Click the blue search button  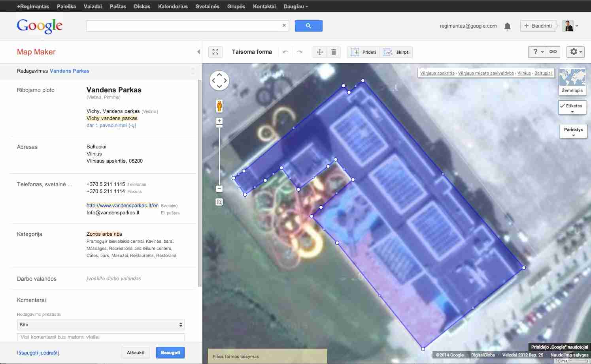(308, 26)
